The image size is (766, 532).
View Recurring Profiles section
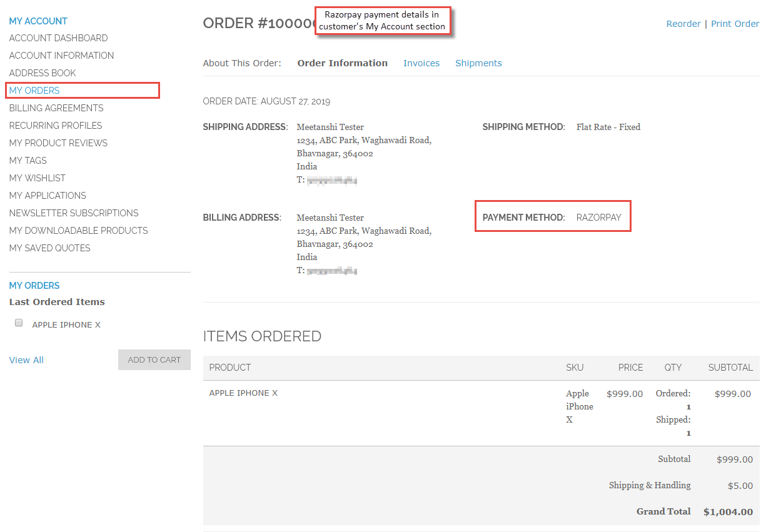56,126
